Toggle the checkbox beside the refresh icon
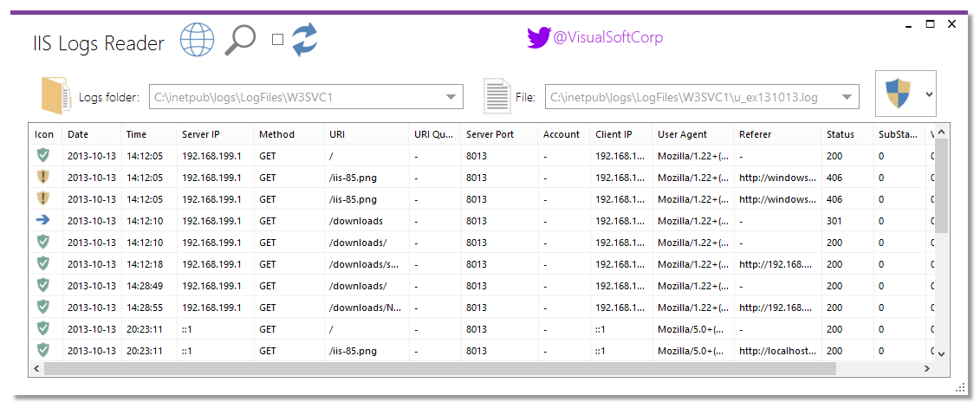The image size is (980, 408). [x=277, y=39]
